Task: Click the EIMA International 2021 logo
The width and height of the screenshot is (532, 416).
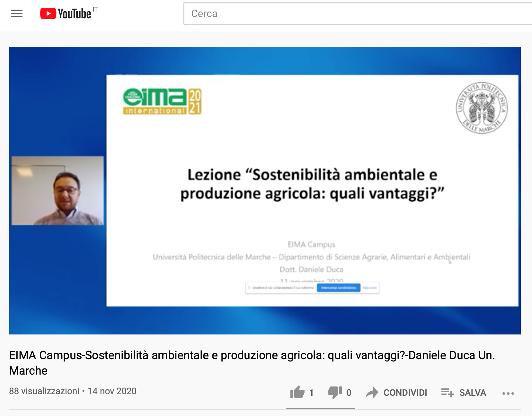Action: click(162, 101)
